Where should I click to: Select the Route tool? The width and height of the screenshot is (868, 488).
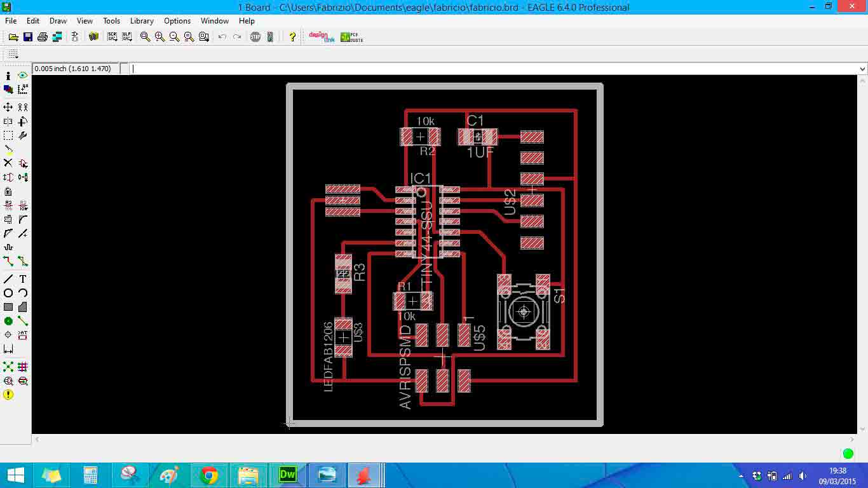click(x=8, y=261)
